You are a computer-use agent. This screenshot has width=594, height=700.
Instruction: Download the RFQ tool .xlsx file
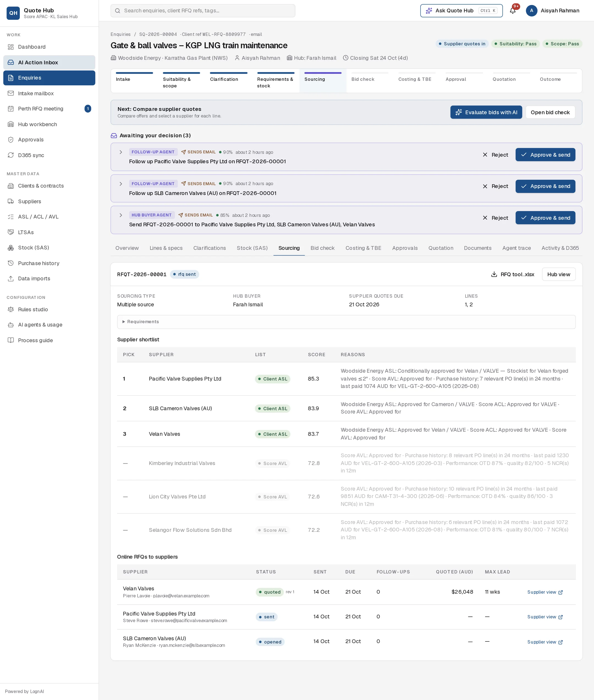pyautogui.click(x=513, y=274)
